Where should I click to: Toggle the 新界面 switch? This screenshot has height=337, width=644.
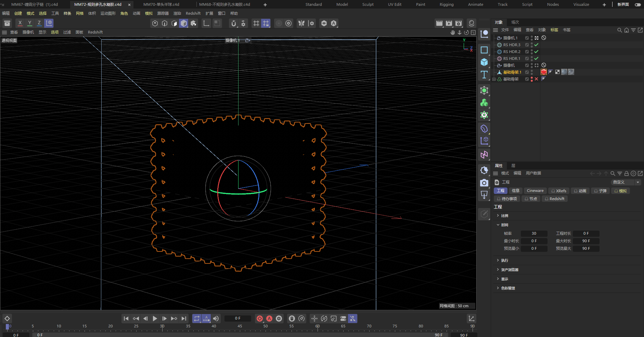coord(638,4)
